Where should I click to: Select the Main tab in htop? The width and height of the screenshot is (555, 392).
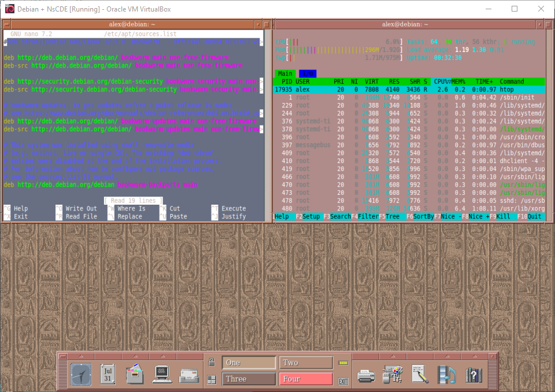[285, 73]
